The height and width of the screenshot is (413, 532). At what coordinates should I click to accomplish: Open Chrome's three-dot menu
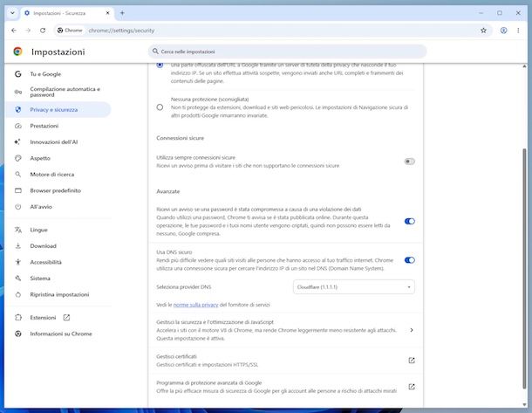point(518,31)
